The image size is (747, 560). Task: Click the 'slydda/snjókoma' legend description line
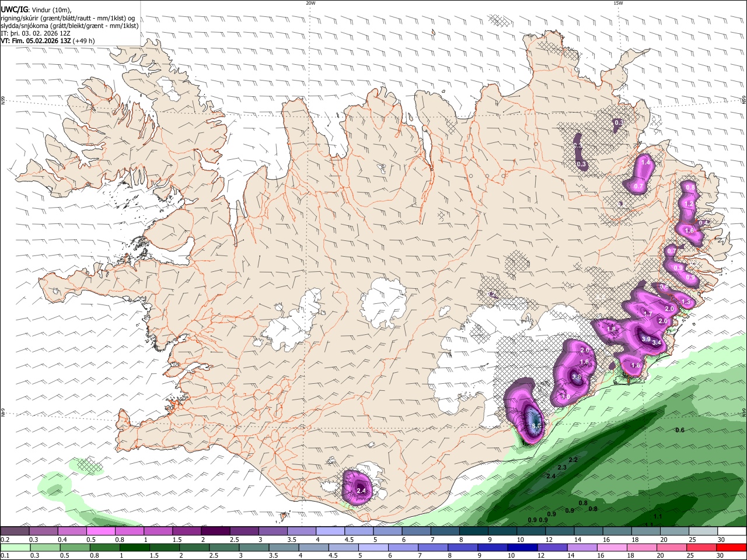[69, 26]
